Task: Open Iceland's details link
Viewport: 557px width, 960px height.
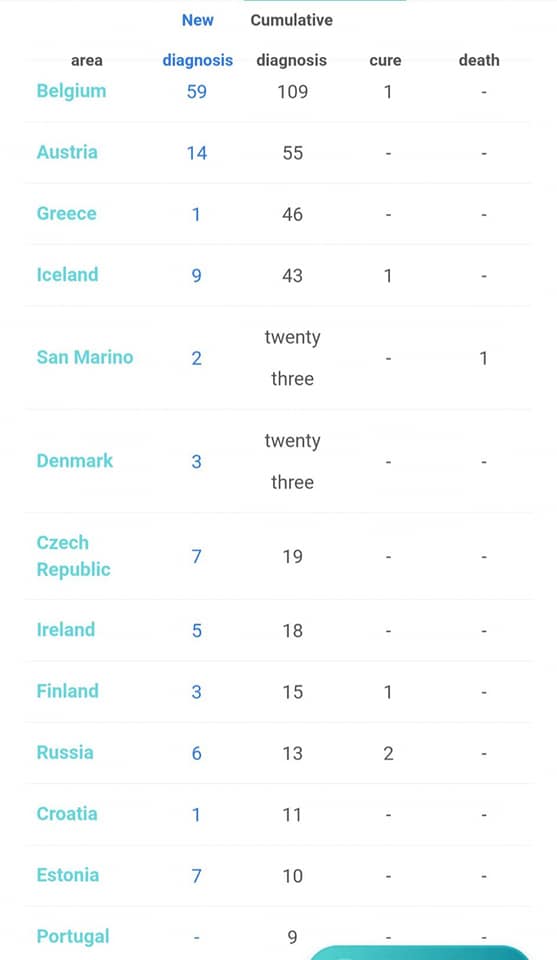Action: point(67,274)
